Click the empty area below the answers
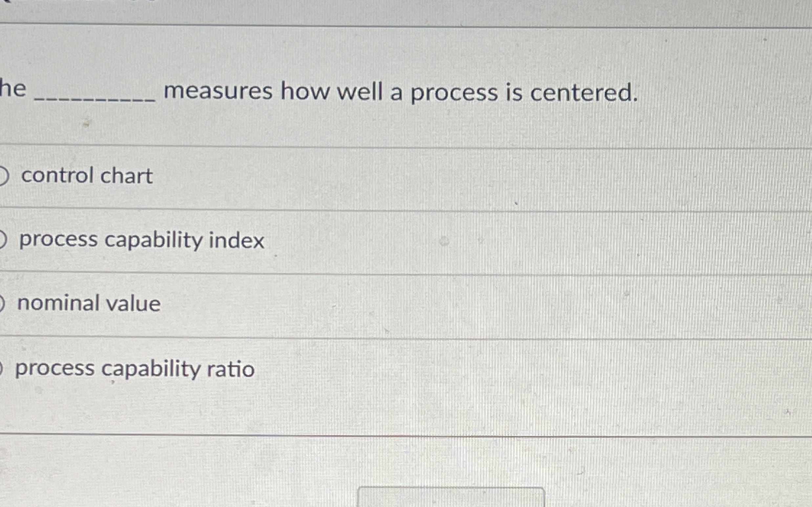The image size is (812, 507). tap(402, 463)
